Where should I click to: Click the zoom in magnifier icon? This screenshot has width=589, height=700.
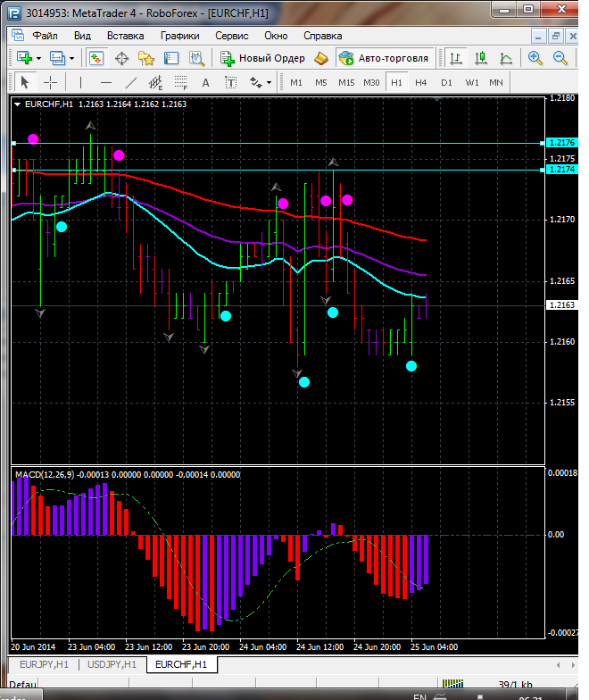[535, 58]
